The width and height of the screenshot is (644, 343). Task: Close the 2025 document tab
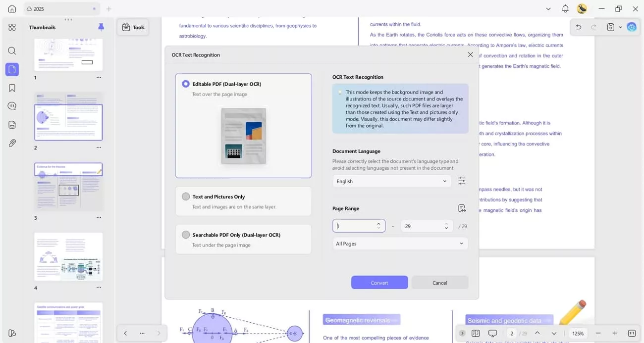click(94, 9)
